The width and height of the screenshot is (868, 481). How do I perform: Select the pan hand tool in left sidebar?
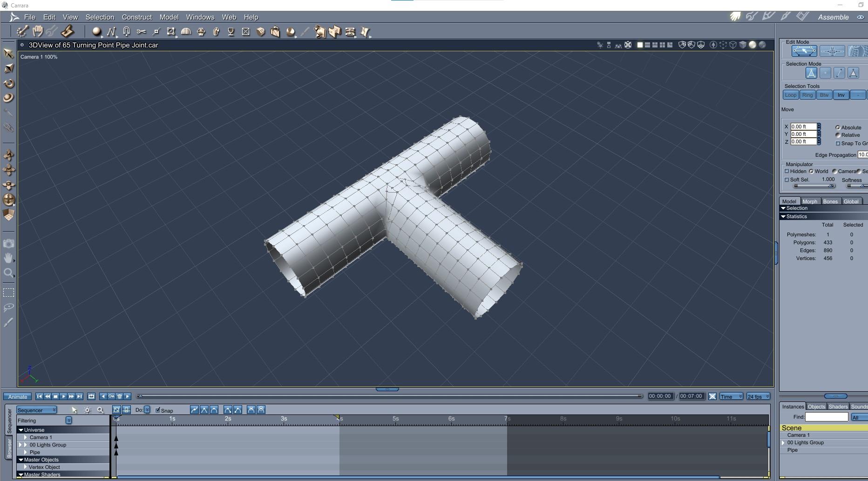pos(8,258)
